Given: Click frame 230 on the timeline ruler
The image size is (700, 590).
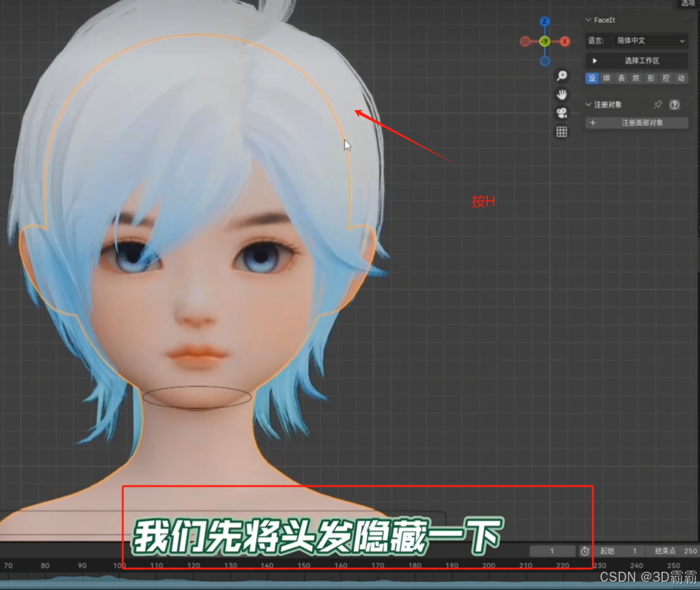Looking at the screenshot, I should point(599,565).
